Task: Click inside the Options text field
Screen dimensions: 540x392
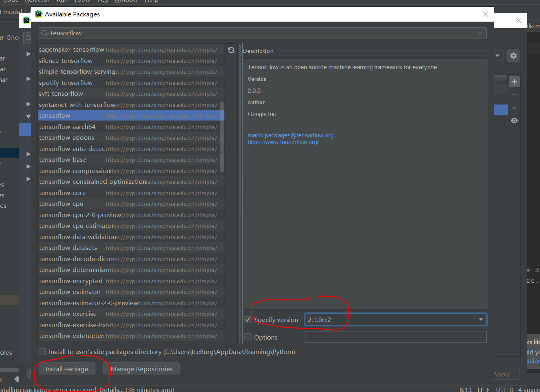Action: (396, 337)
